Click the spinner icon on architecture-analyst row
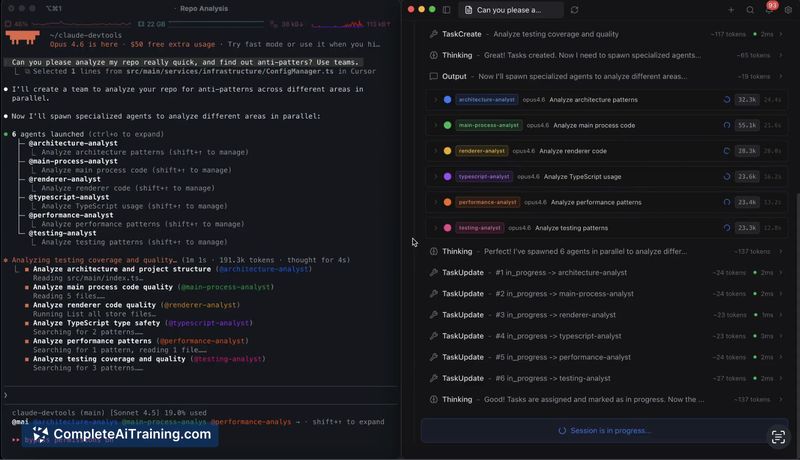800x460 pixels. (x=727, y=100)
